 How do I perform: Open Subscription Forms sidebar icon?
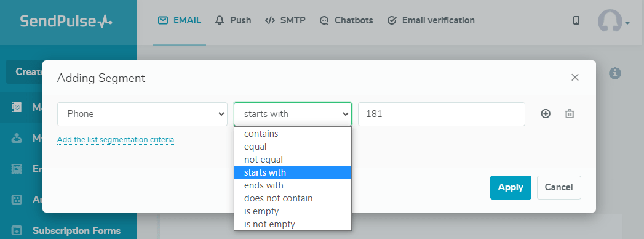[x=17, y=230]
